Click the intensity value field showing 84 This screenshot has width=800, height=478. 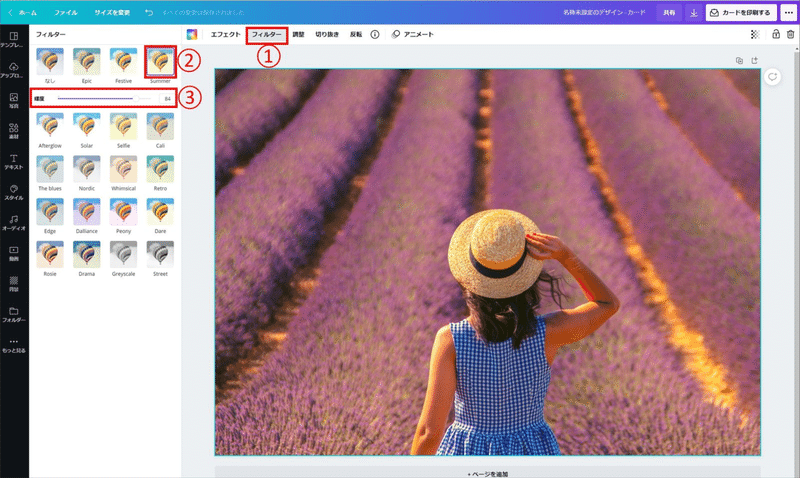(167, 98)
